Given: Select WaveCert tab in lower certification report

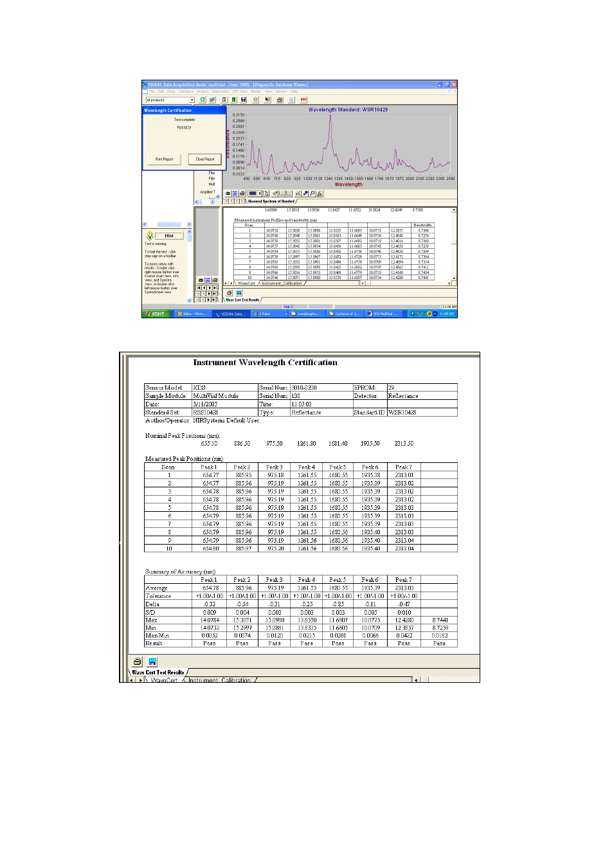Looking at the screenshot, I should [164, 680].
